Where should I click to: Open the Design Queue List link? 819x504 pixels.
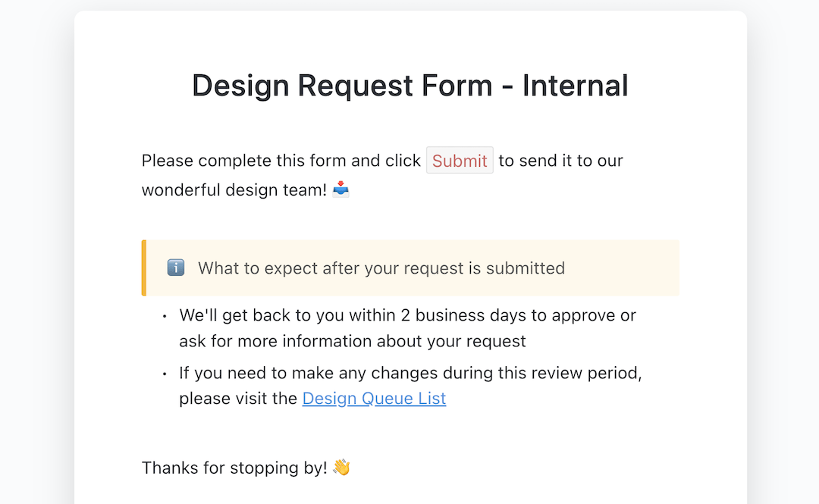click(374, 399)
